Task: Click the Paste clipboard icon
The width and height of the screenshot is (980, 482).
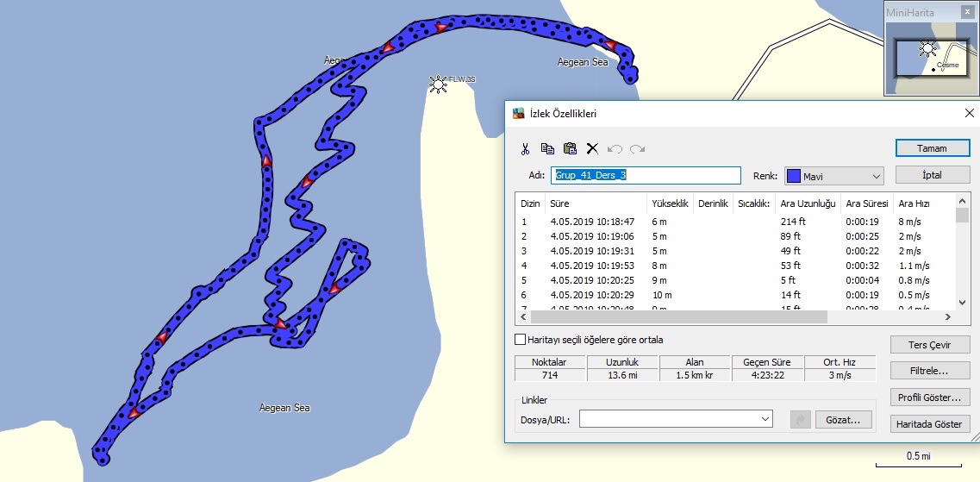Action: tap(570, 149)
